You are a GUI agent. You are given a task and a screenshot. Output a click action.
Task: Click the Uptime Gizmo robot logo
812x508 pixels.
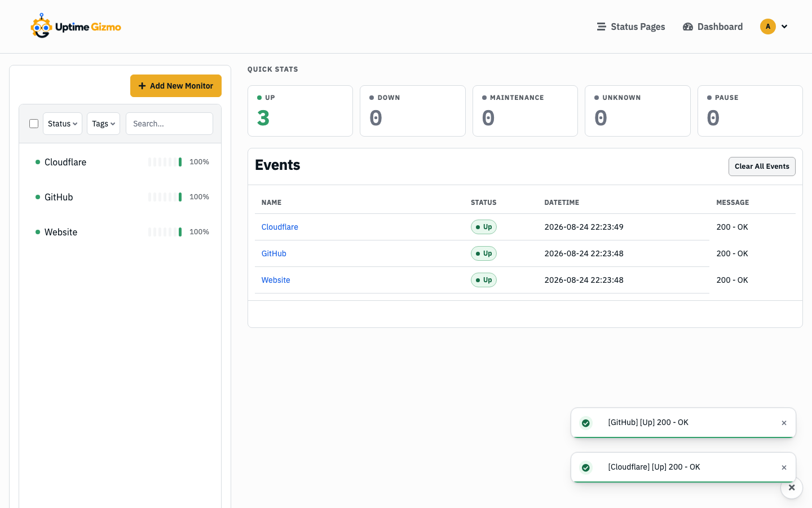click(x=76, y=26)
